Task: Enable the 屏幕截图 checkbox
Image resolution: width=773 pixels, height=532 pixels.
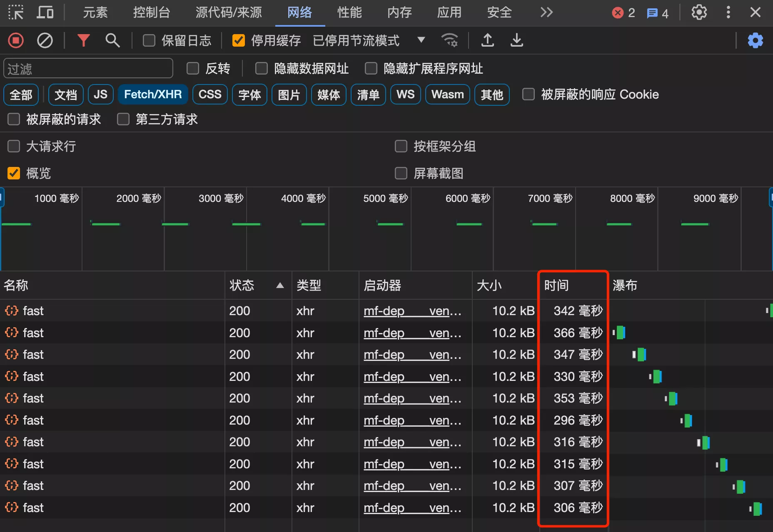Action: [401, 173]
